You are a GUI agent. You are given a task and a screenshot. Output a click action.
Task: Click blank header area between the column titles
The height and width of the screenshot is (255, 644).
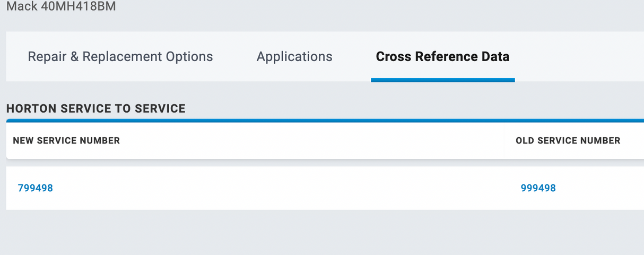coord(318,141)
